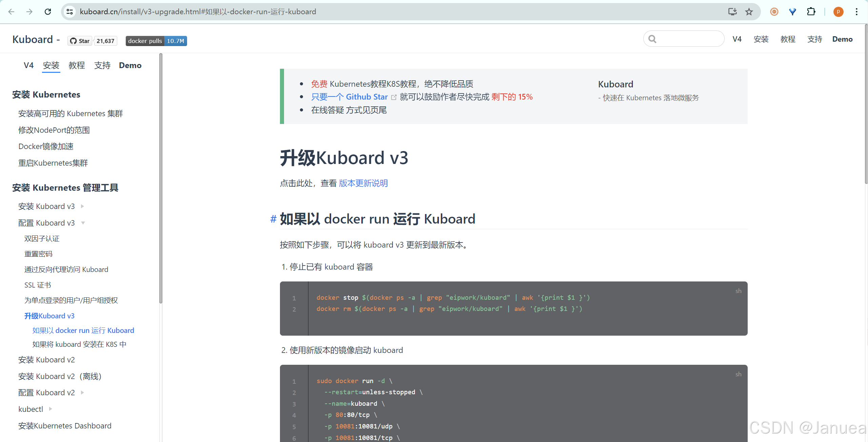Click the docker stop command line

pyautogui.click(x=453, y=298)
